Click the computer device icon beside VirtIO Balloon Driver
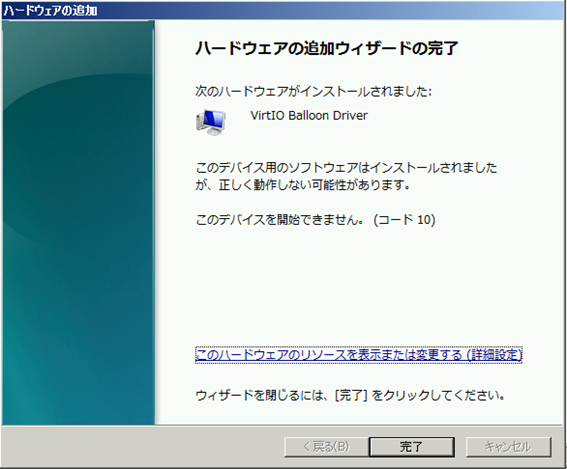The image size is (567, 469). pos(211,122)
